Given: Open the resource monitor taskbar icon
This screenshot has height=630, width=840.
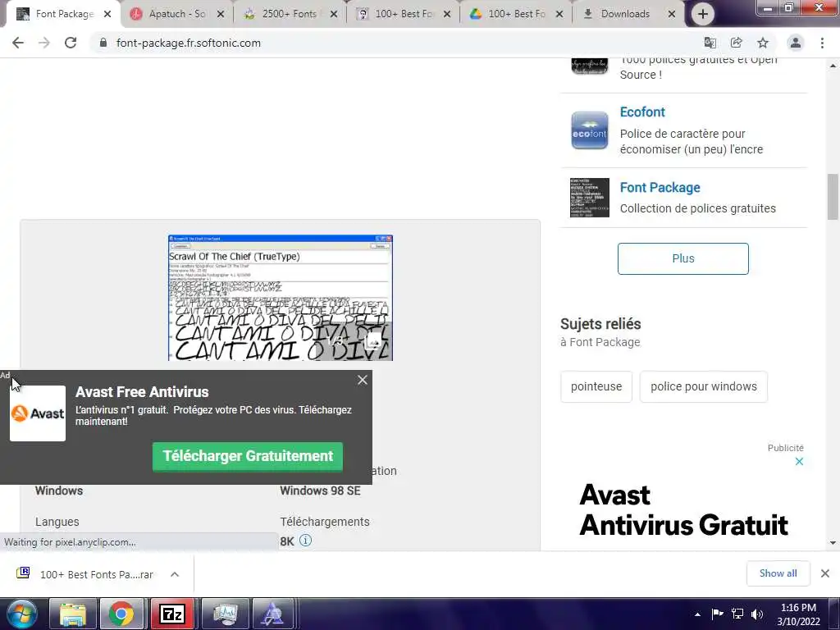Looking at the screenshot, I should (x=225, y=614).
